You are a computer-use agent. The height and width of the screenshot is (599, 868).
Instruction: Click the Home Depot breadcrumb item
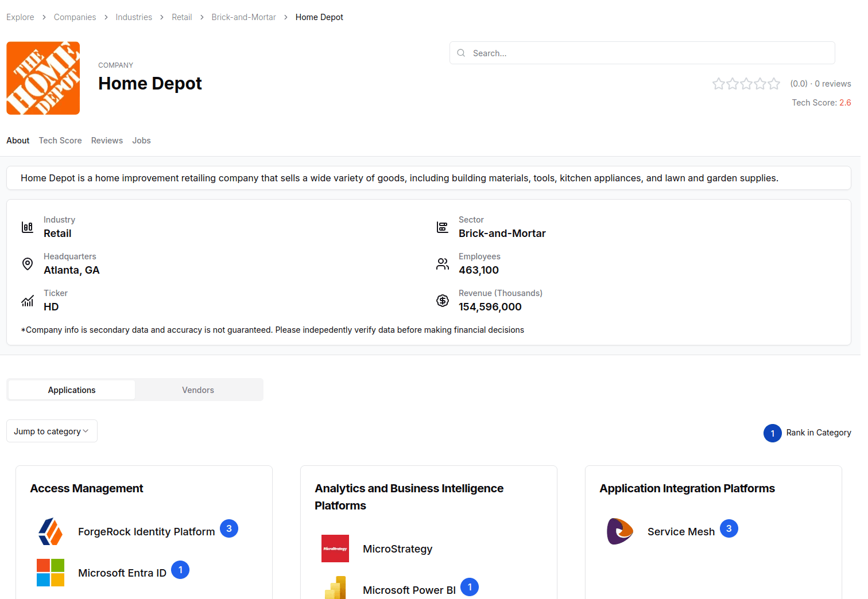click(319, 17)
